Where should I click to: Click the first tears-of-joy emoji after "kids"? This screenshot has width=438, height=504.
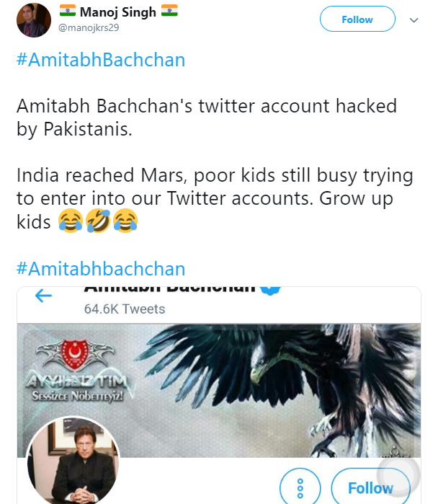(x=70, y=222)
